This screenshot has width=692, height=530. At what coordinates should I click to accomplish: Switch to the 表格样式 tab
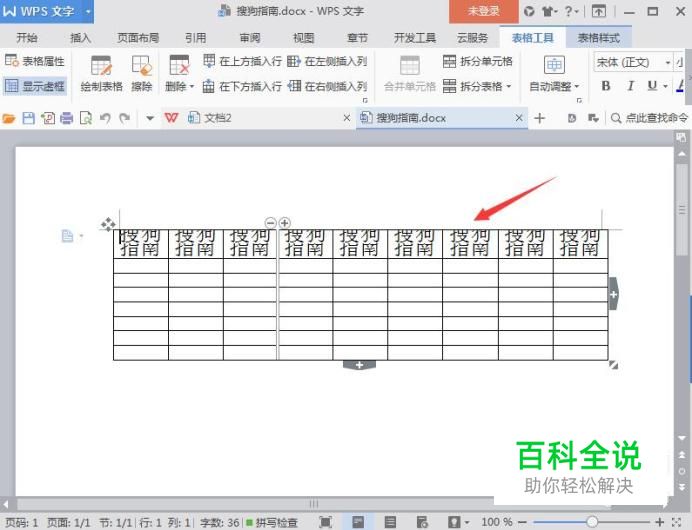click(599, 38)
